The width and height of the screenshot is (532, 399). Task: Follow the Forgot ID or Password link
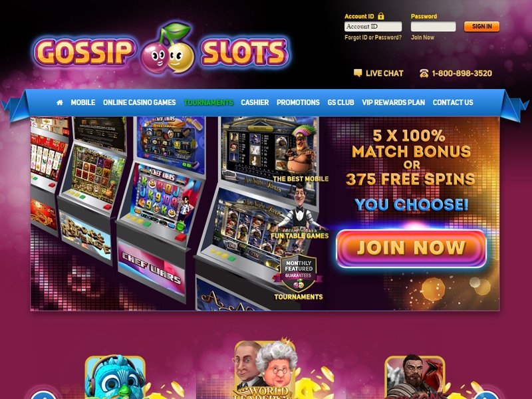pos(373,37)
